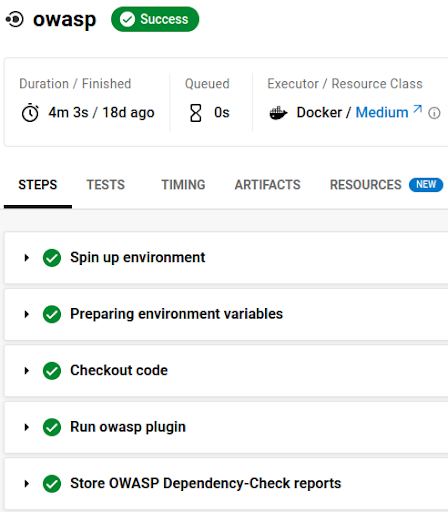Click the owasp job name heading
The height and width of the screenshot is (512, 448).
65,20
